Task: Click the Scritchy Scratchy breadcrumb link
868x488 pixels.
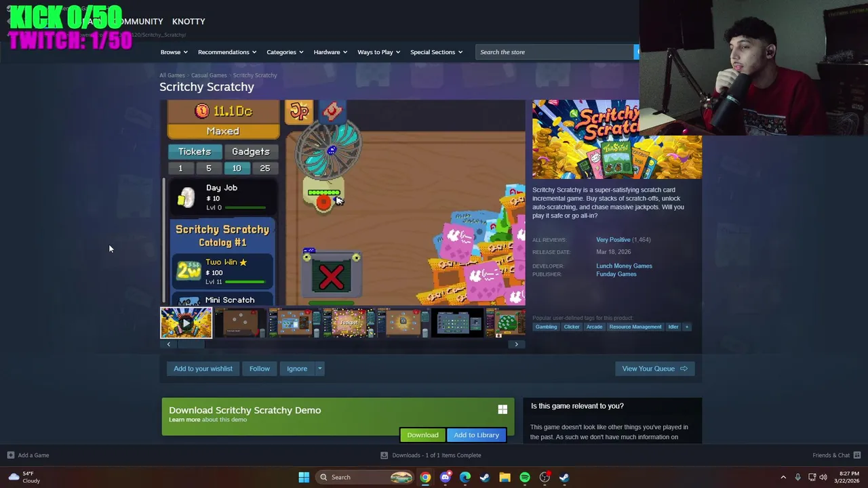Action: click(x=255, y=75)
